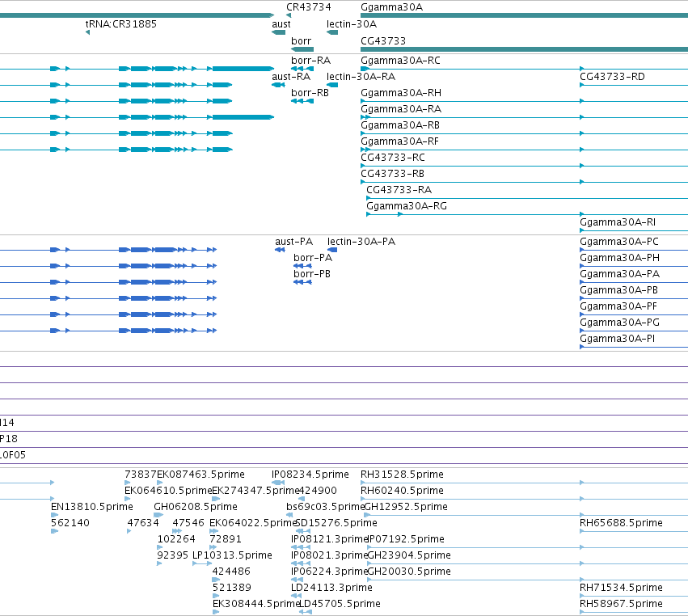Select the RH65688.5prime EST label

click(621, 523)
